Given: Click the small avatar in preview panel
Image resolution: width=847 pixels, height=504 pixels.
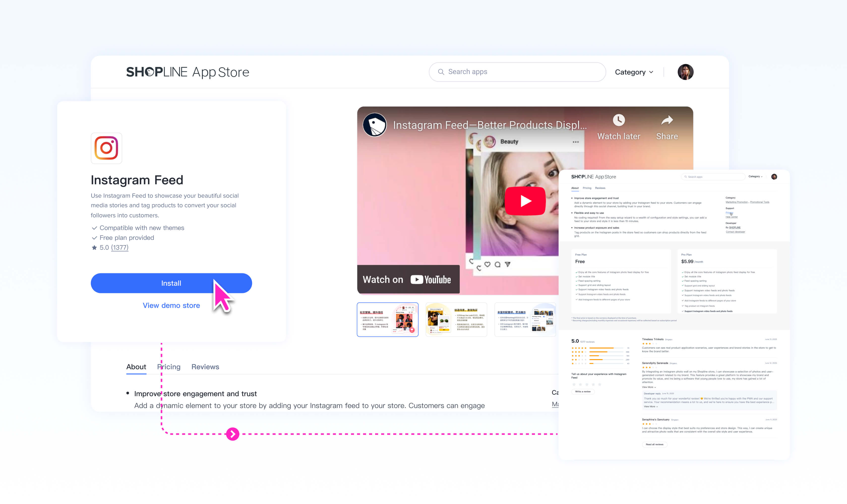Looking at the screenshot, I should [x=774, y=177].
